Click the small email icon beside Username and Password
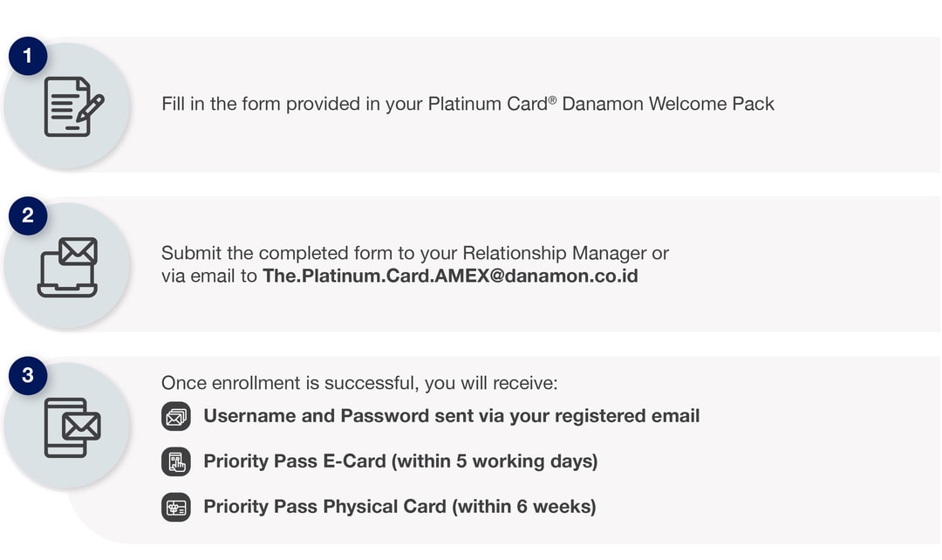 (x=176, y=416)
